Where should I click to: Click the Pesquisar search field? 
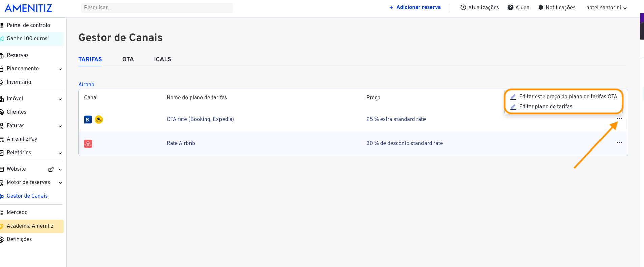(157, 8)
